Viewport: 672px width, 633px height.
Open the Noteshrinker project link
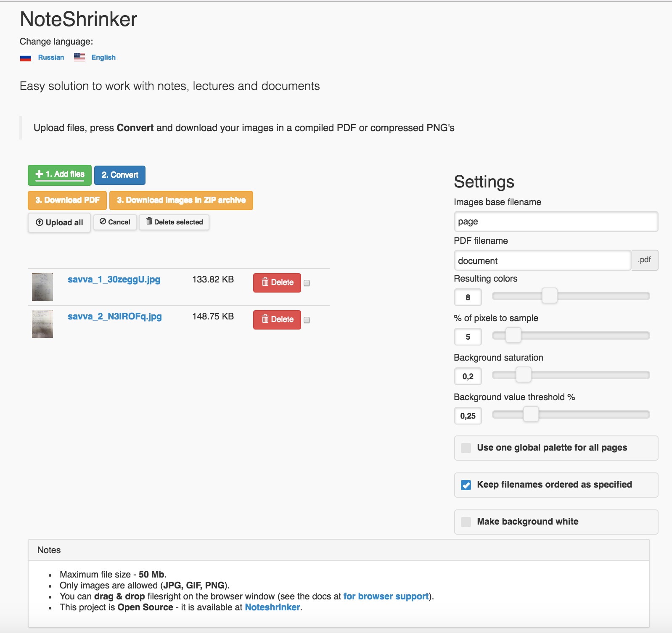point(273,607)
